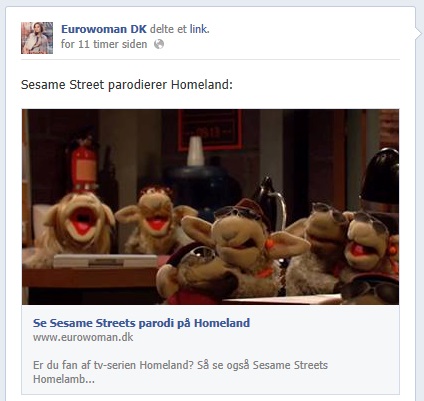Viewport: 424px width, 401px height.
Task: Click the word "link" in the post header
Action: click(199, 29)
